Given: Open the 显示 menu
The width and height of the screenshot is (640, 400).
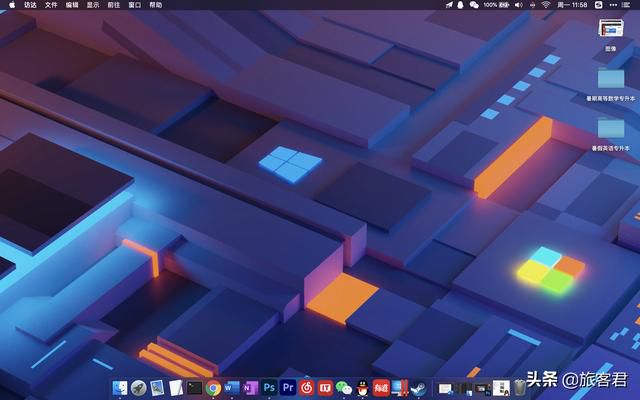Looking at the screenshot, I should (93, 5).
